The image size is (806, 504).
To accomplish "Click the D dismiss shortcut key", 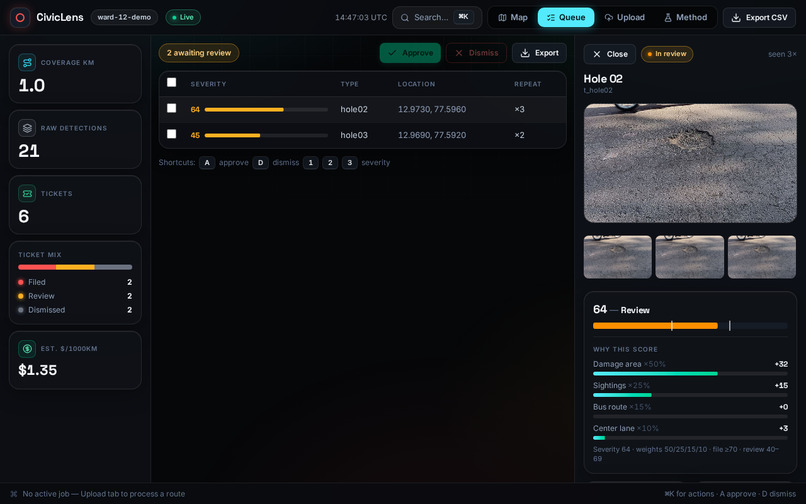I will point(260,163).
